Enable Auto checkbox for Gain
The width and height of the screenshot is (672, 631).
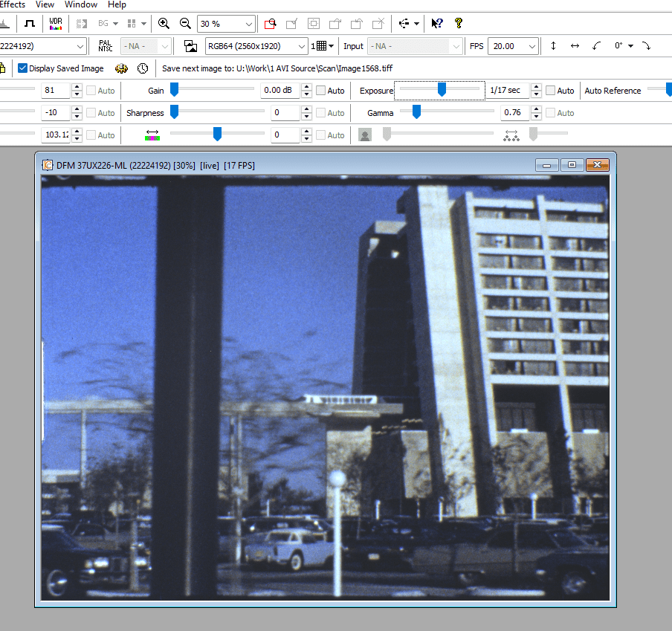coord(321,91)
